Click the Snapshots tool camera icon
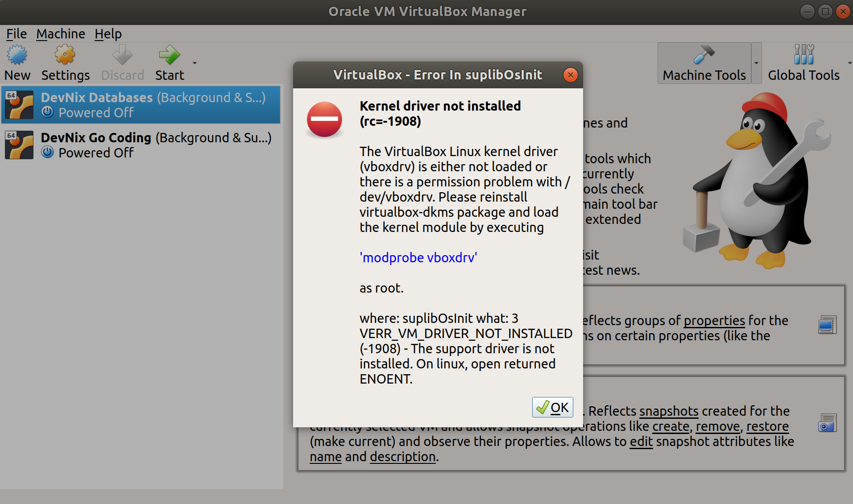 pyautogui.click(x=827, y=423)
